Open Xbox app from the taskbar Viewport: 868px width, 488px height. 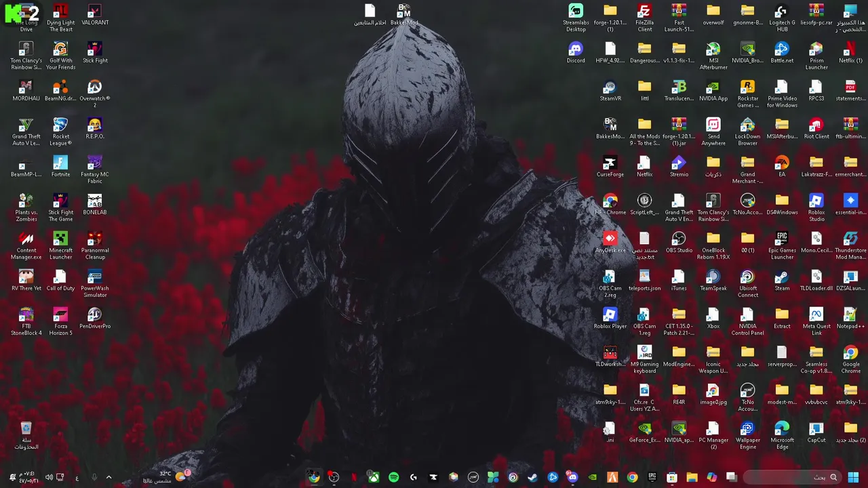[x=374, y=477]
